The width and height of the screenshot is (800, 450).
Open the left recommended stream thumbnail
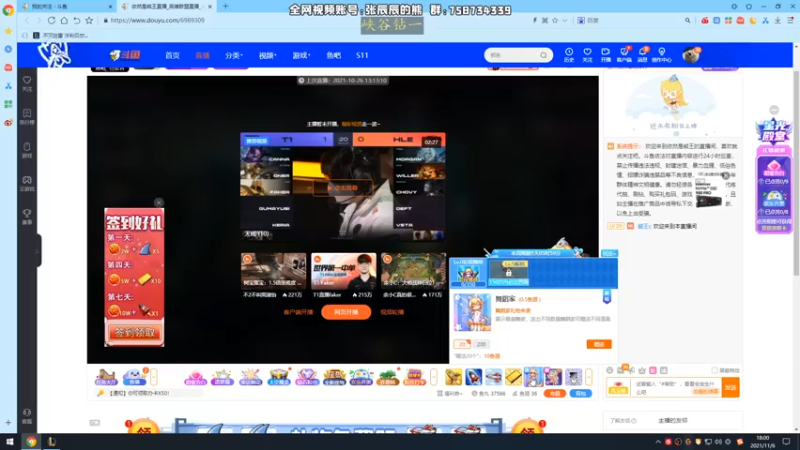click(273, 271)
